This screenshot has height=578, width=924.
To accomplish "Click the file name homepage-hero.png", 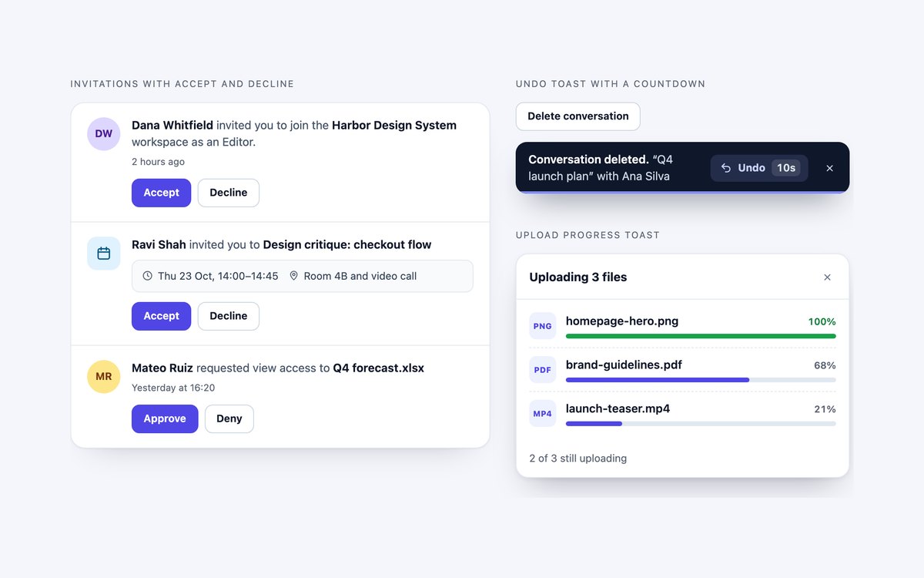I will tap(622, 321).
